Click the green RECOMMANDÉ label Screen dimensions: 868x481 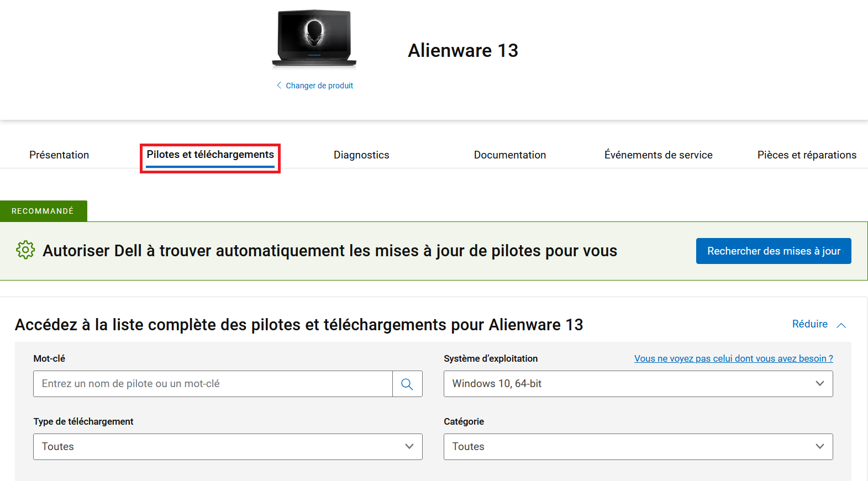(x=43, y=211)
